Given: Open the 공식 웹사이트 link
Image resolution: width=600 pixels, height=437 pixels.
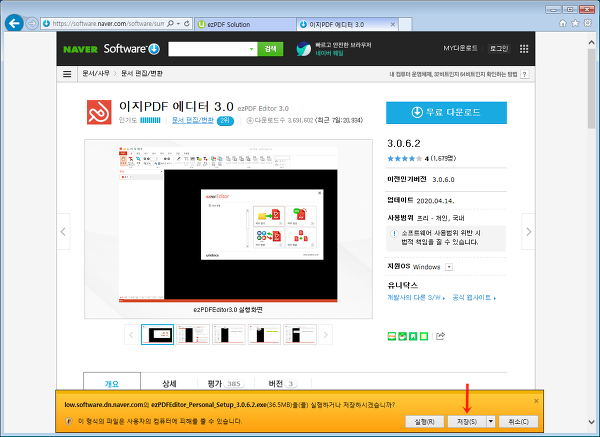Looking at the screenshot, I should (x=474, y=297).
